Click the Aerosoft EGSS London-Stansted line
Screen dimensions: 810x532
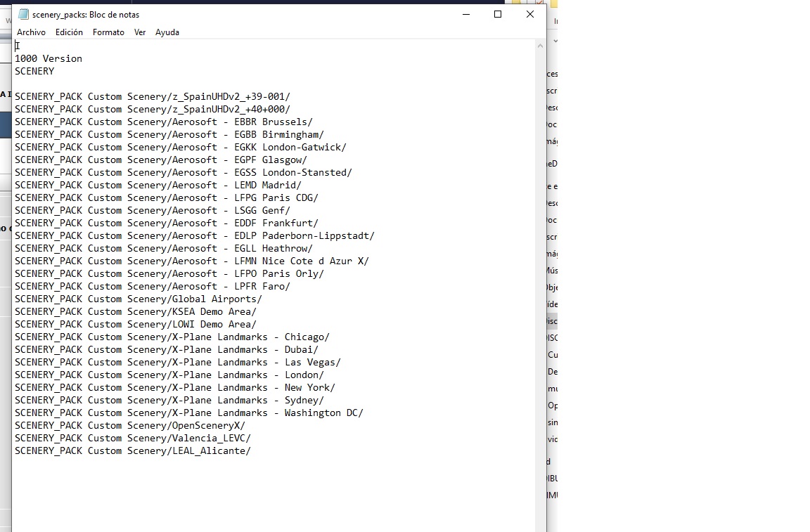coord(184,172)
